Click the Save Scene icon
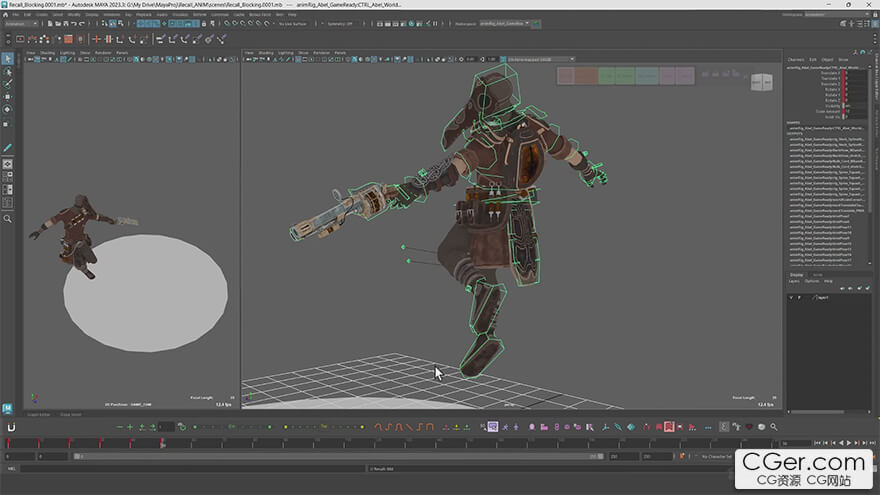The image size is (880, 495). 66,24
